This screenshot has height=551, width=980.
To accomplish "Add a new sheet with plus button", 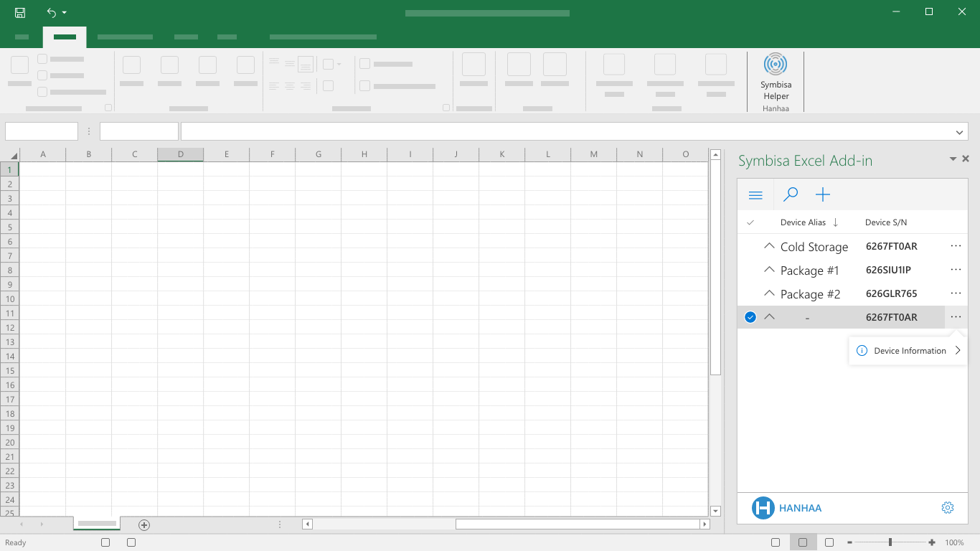I will 144,525.
